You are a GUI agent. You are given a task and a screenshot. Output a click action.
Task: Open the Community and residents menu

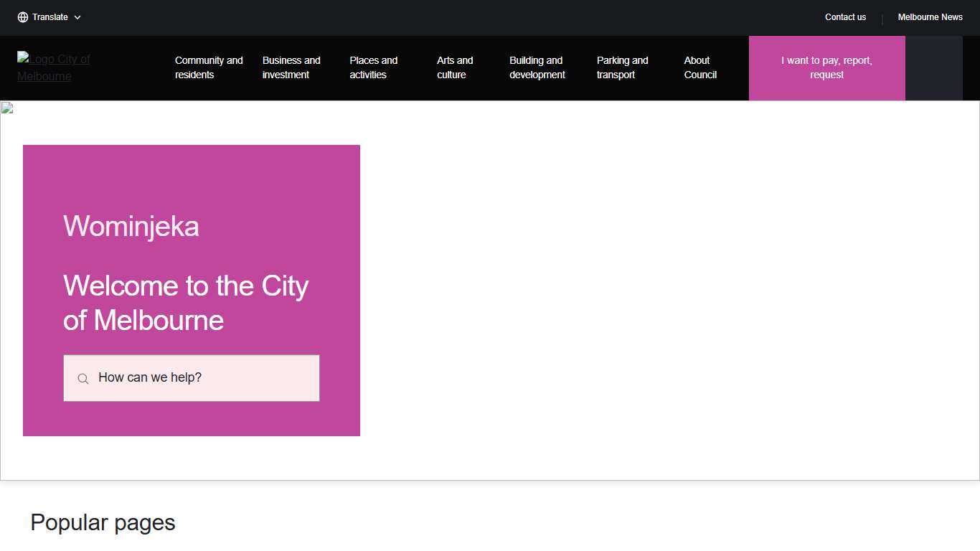pos(208,67)
